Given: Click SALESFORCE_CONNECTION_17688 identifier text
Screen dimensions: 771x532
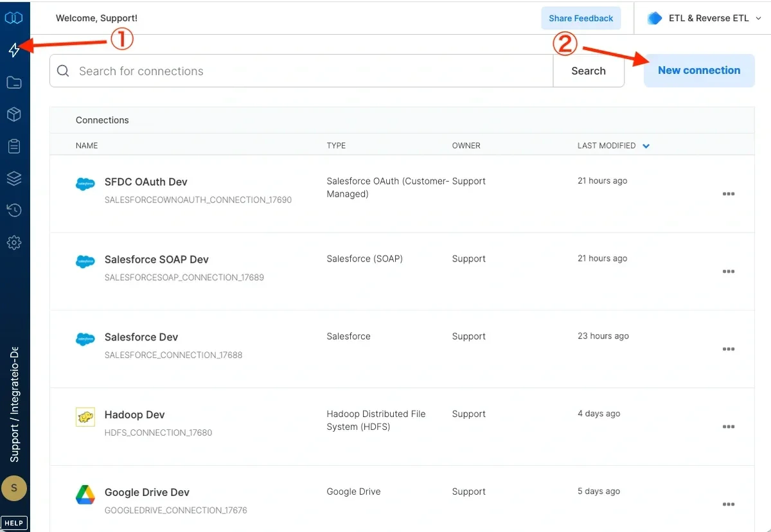Looking at the screenshot, I should pos(173,355).
